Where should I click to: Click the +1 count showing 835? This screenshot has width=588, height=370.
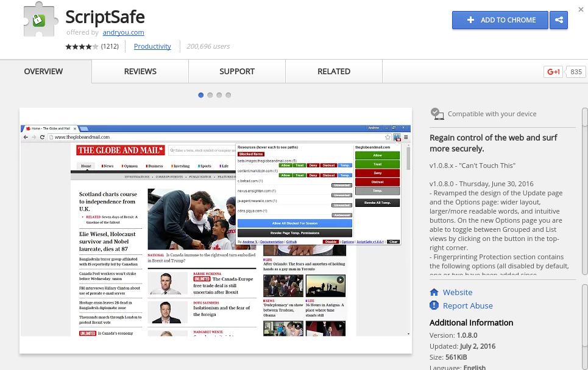576,72
